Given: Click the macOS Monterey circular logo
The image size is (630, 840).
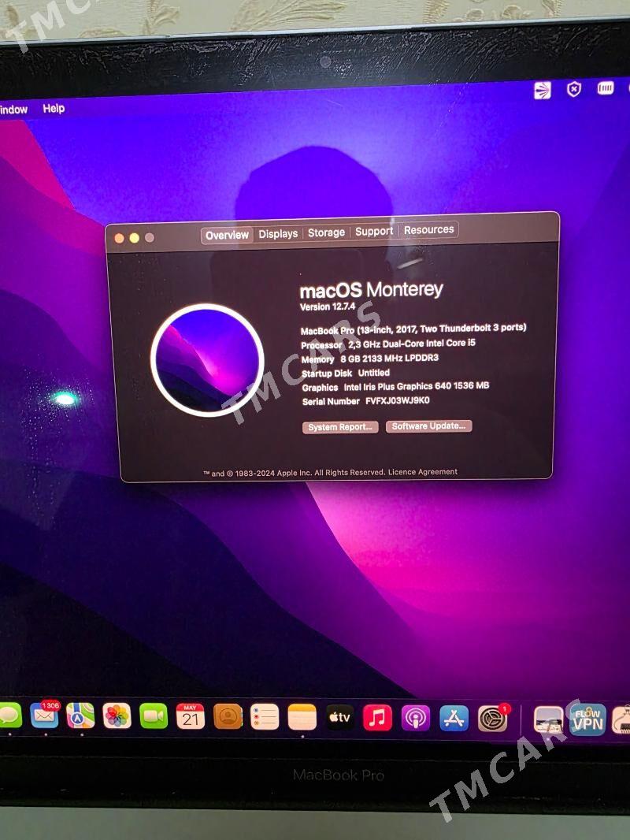Looking at the screenshot, I should tap(207, 361).
